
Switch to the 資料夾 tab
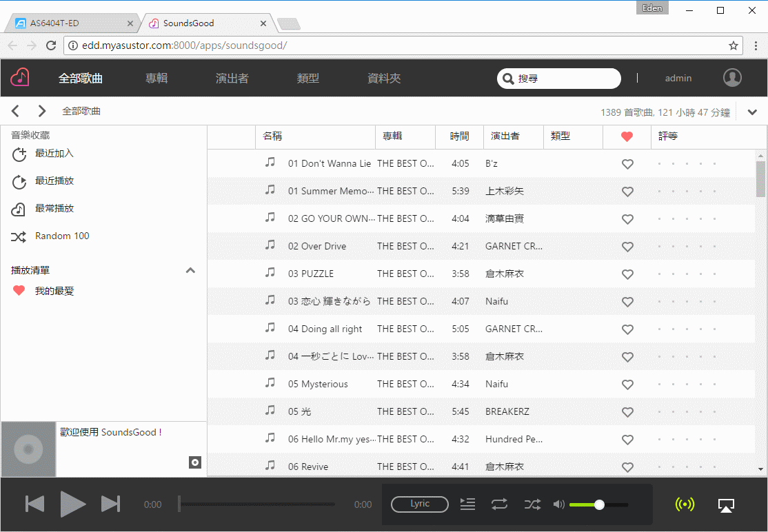384,79
